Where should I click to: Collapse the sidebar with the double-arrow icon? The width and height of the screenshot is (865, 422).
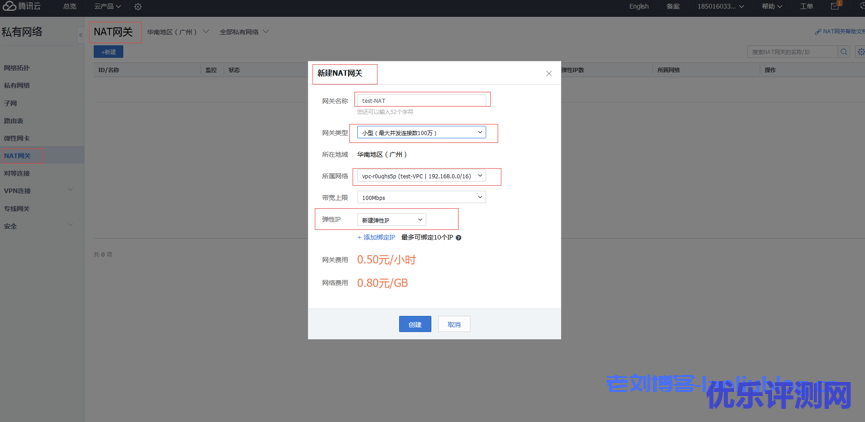click(x=81, y=35)
